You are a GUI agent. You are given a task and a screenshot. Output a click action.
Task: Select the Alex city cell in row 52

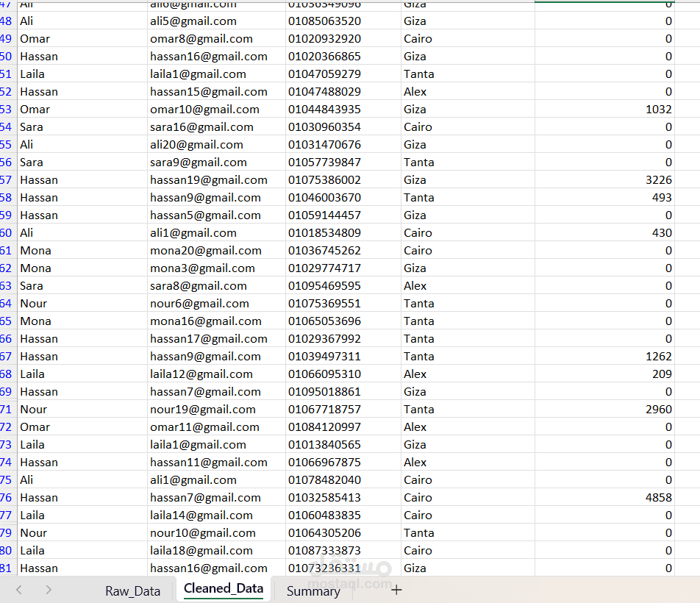click(468, 92)
